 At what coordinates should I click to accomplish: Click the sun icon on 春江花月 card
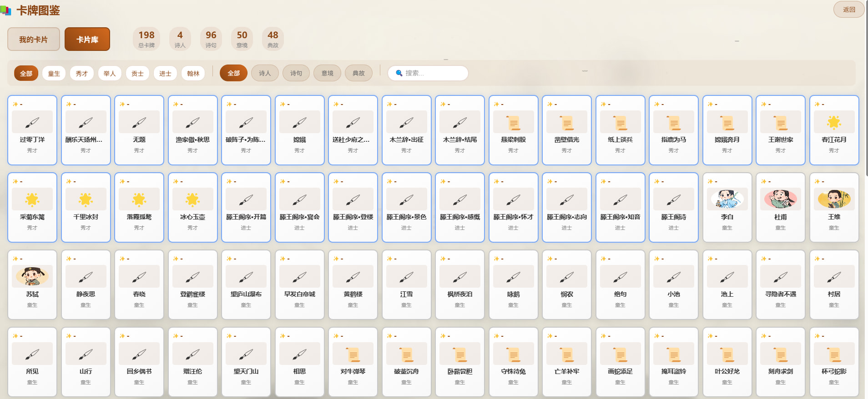834,122
